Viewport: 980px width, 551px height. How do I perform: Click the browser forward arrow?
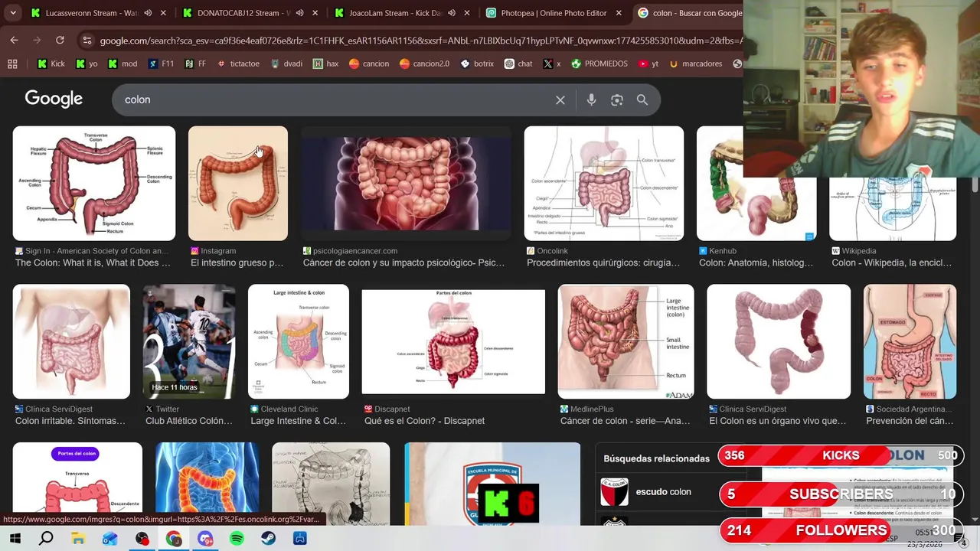tap(37, 40)
